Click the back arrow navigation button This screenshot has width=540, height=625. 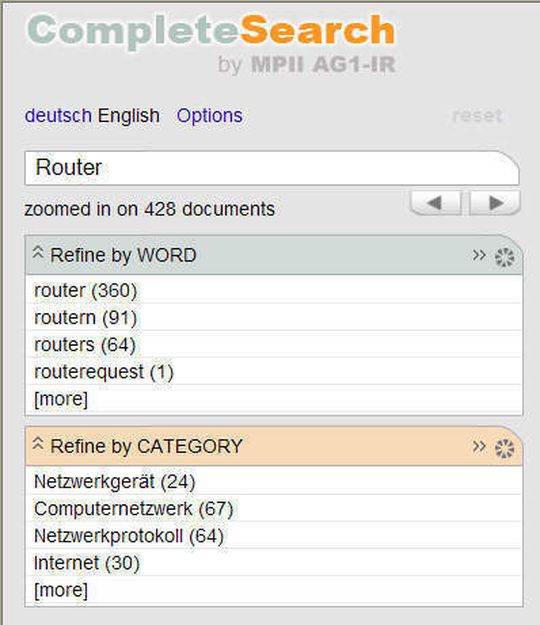[x=436, y=203]
